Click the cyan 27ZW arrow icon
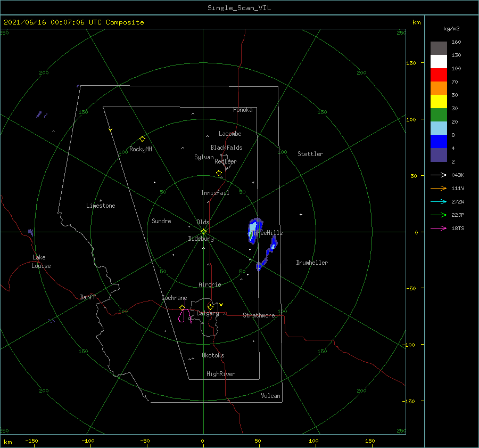The image size is (479, 448). pyautogui.click(x=439, y=201)
